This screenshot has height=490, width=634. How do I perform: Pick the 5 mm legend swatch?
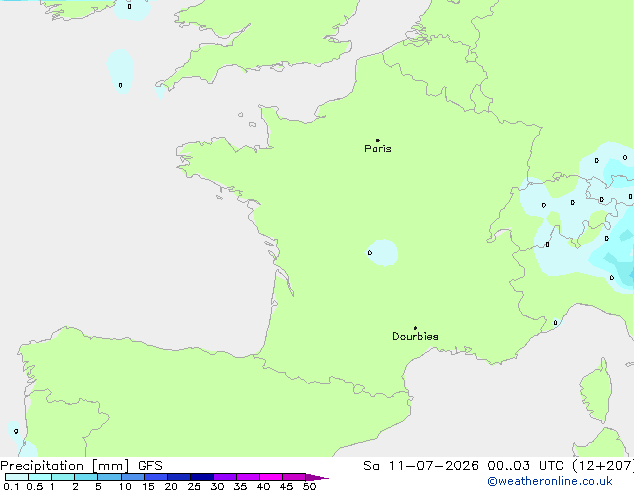point(109,477)
